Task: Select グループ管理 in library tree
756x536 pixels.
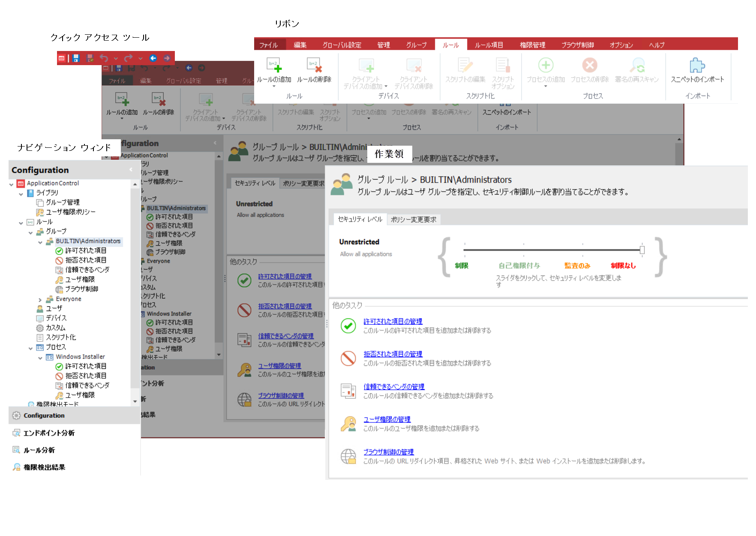Action: pos(63,202)
